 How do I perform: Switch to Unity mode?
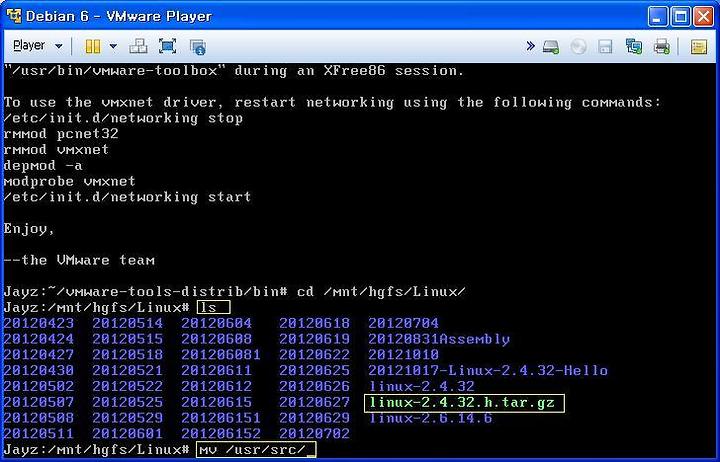click(x=198, y=46)
